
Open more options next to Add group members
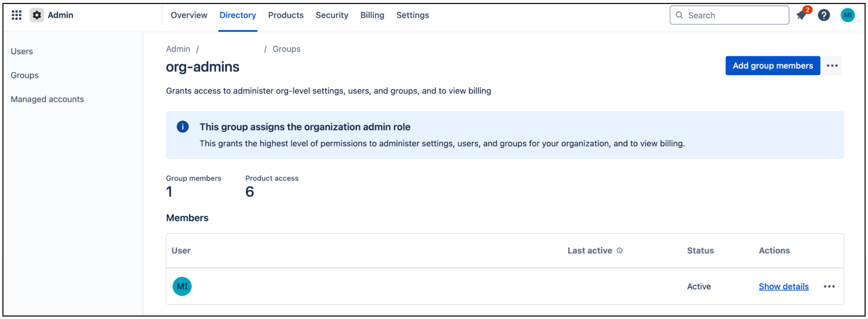(832, 65)
